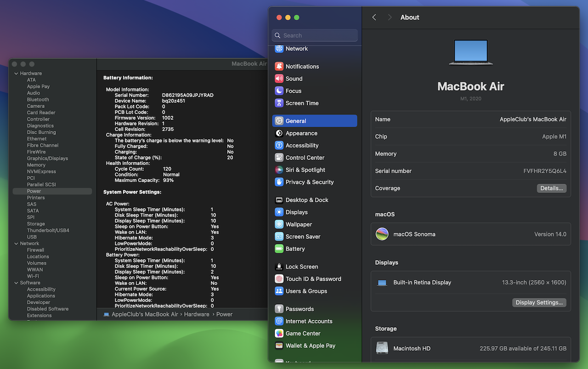
Task: Select General gear icon in sidebar
Action: [279, 121]
